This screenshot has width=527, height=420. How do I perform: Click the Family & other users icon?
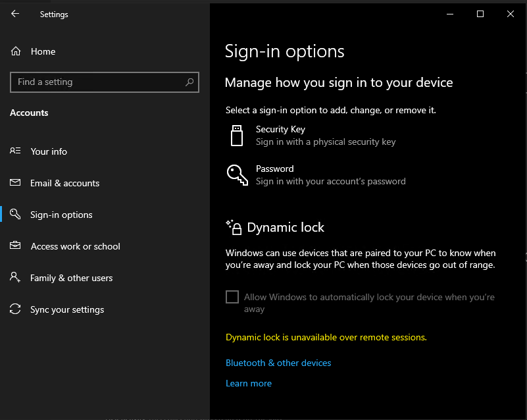pyautogui.click(x=16, y=278)
